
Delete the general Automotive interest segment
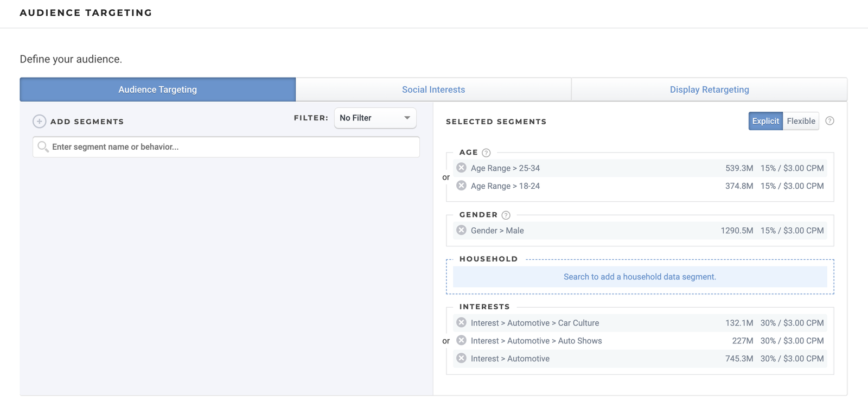461,358
